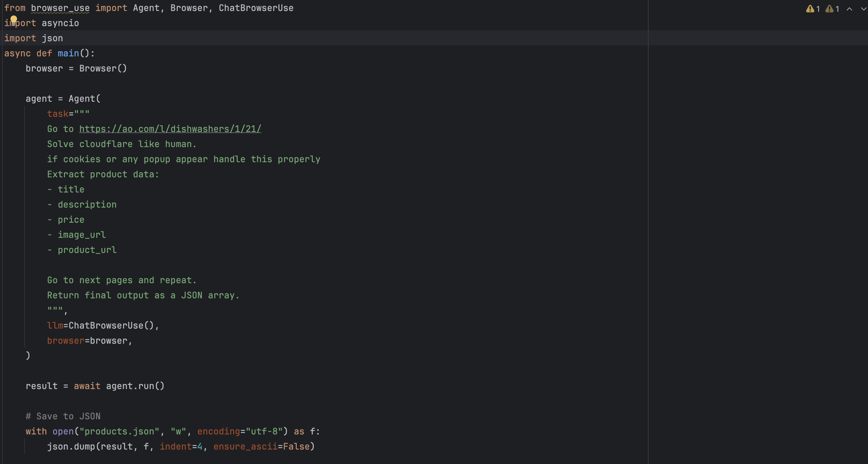Click the "Solve cloudflare like human." line
868x464 pixels.
click(x=121, y=144)
